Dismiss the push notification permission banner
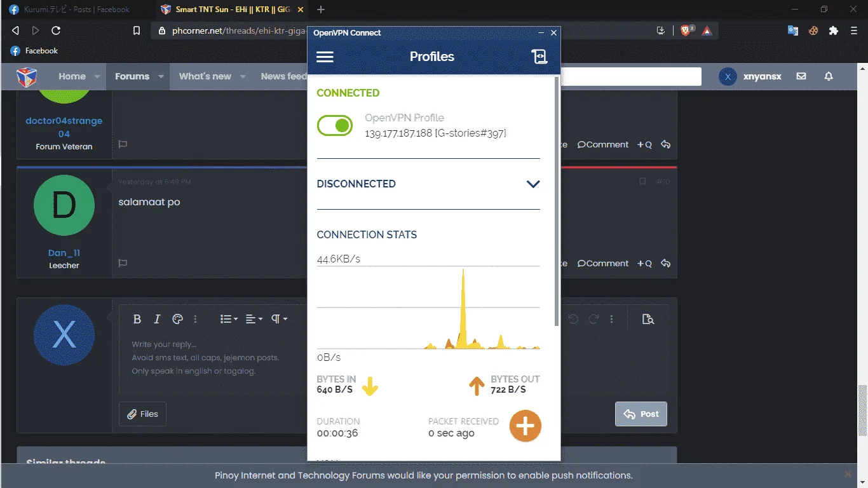868x488 pixels. coord(848,475)
